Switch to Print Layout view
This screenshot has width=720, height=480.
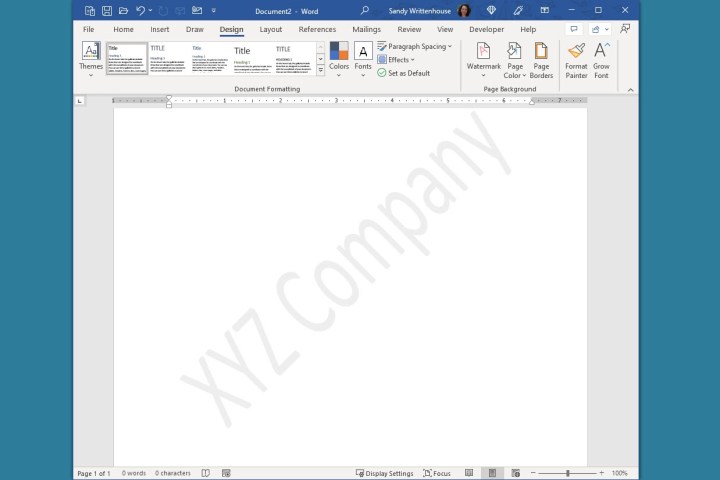click(x=491, y=473)
